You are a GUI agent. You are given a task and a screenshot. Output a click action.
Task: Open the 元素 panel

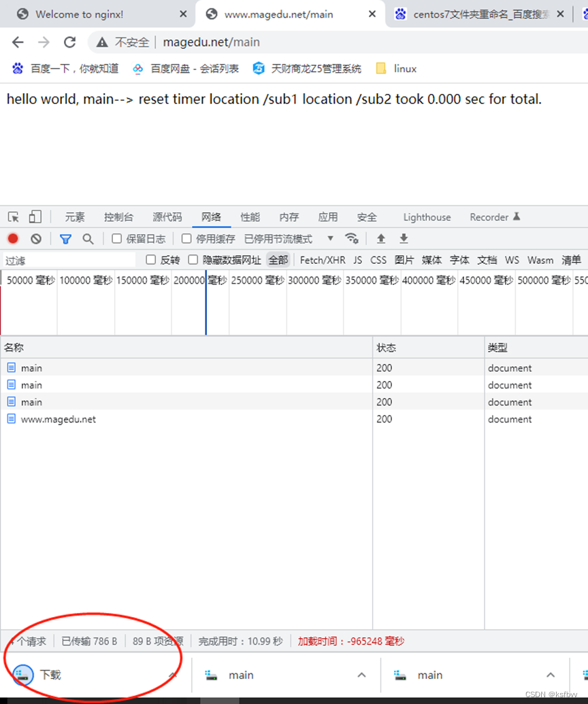(x=75, y=217)
